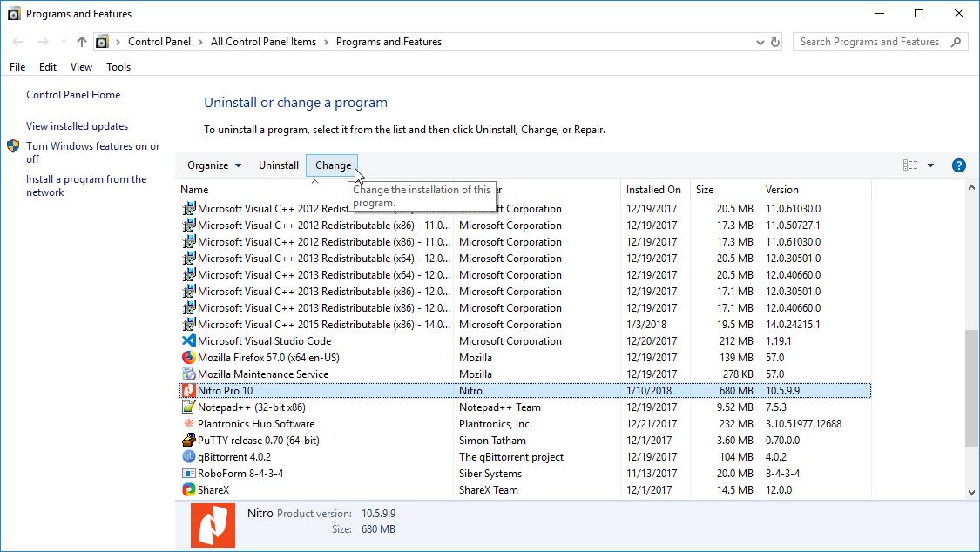The height and width of the screenshot is (552, 980).
Task: Select ShareX entry name
Action: [213, 490]
